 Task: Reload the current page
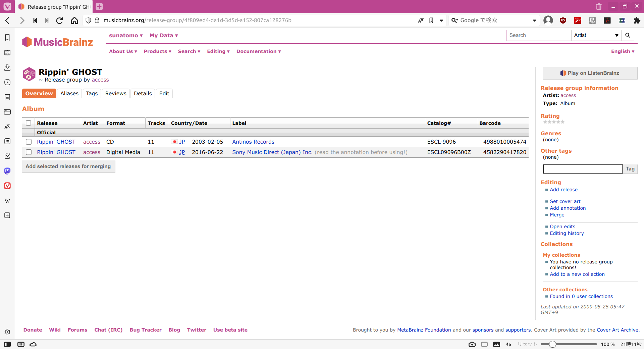point(59,20)
